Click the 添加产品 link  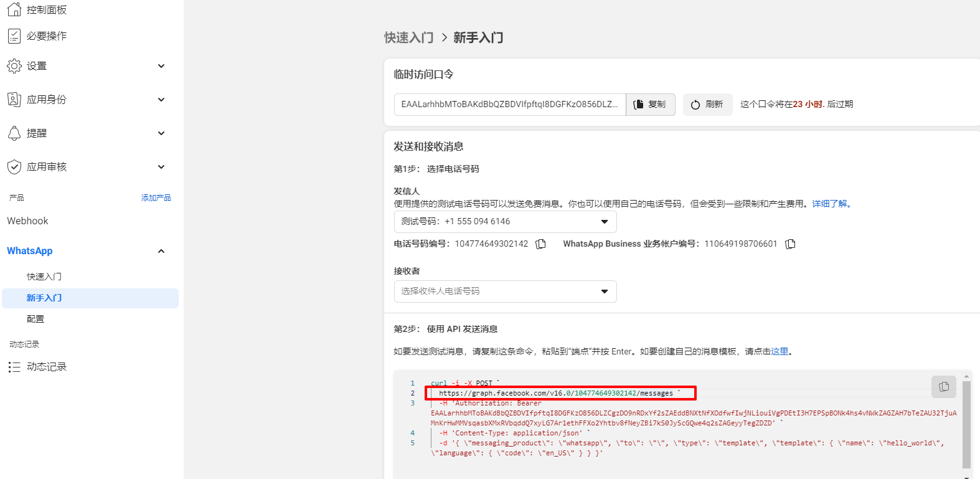click(156, 198)
